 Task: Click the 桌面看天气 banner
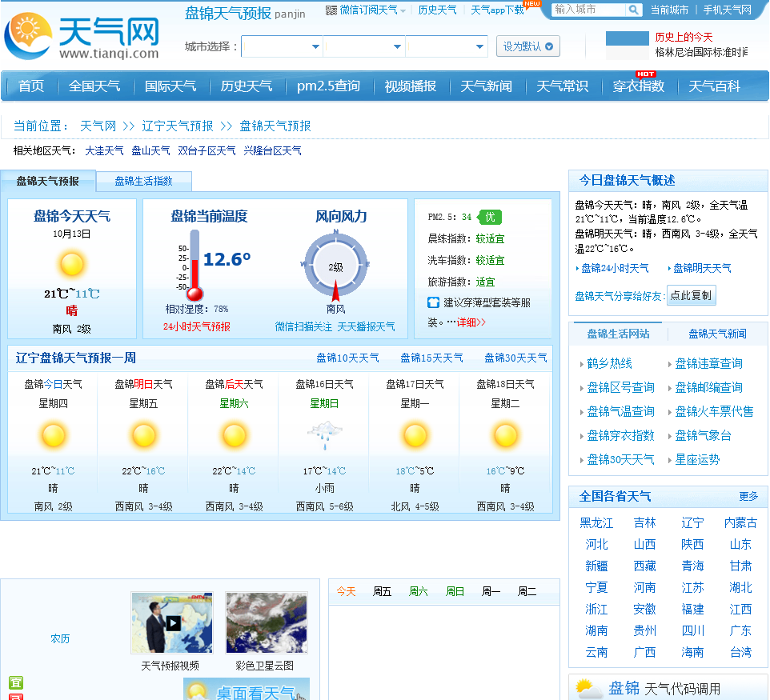point(247,690)
